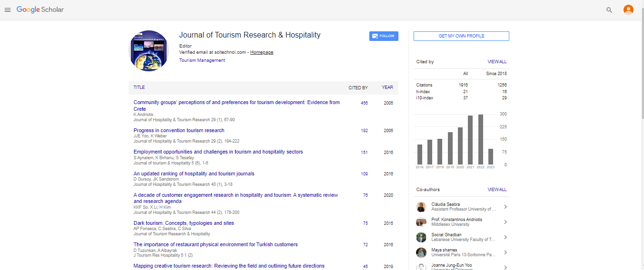Open Progress in convention tourism research
This screenshot has width=644, height=270.
(x=179, y=130)
